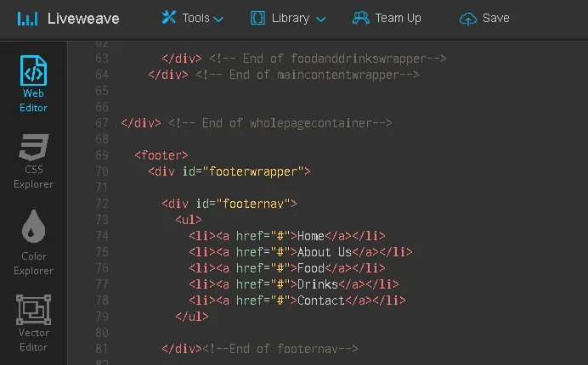
Task: Open the Vector Editor icon
Action: tap(33, 310)
